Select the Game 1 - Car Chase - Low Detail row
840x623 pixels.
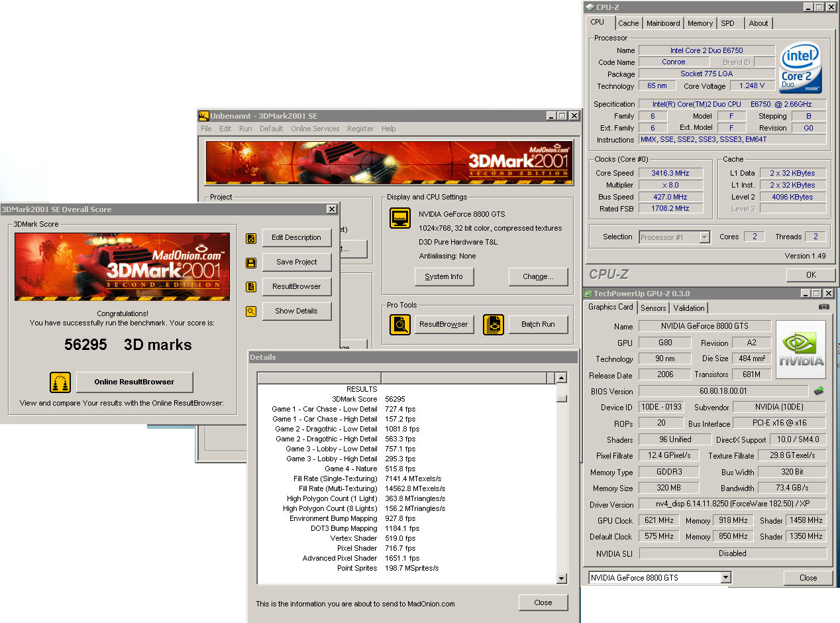click(x=407, y=409)
